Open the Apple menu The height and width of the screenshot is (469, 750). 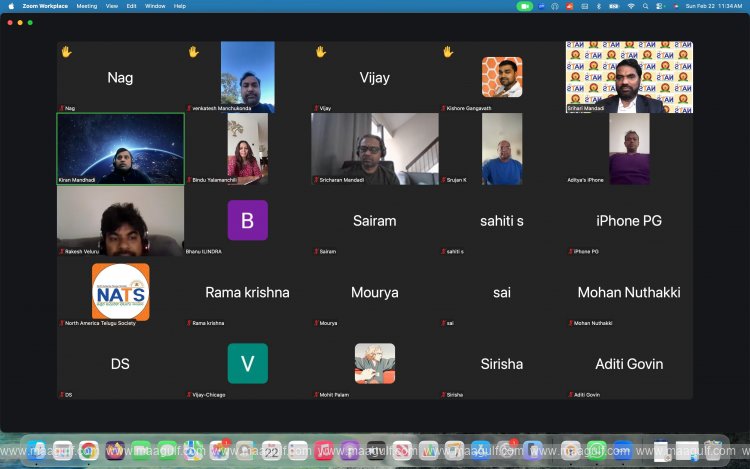[x=11, y=6]
